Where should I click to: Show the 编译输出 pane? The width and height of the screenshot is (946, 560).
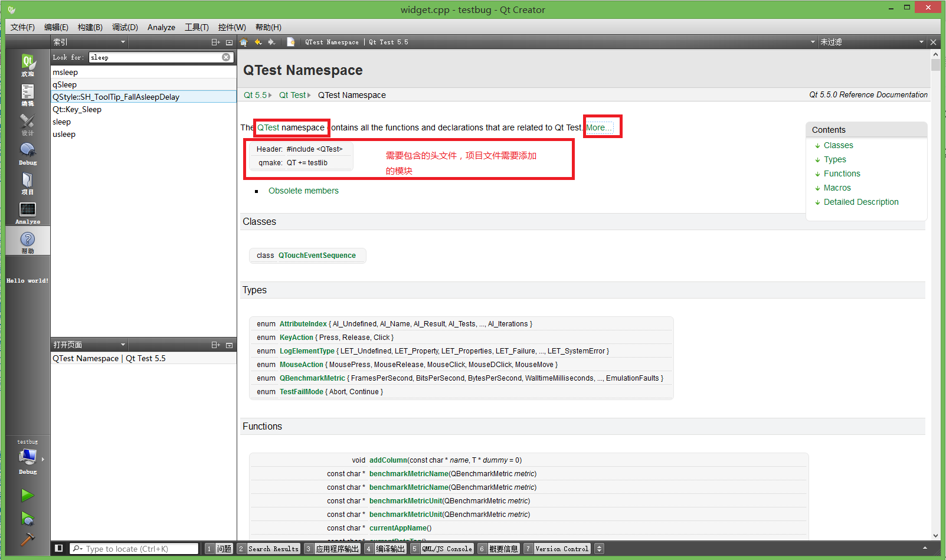(x=385, y=548)
